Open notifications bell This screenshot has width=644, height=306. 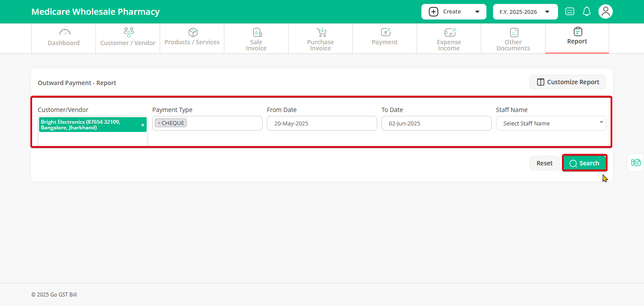(x=587, y=12)
